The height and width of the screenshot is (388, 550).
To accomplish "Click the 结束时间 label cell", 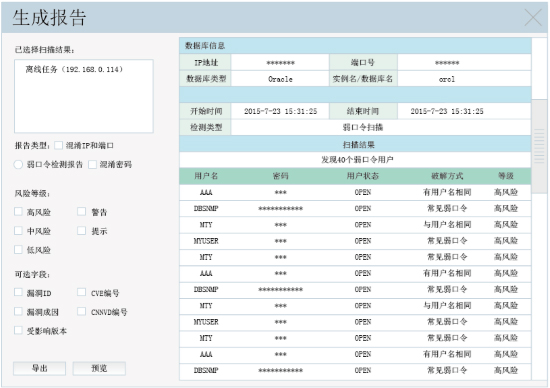I will point(363,111).
